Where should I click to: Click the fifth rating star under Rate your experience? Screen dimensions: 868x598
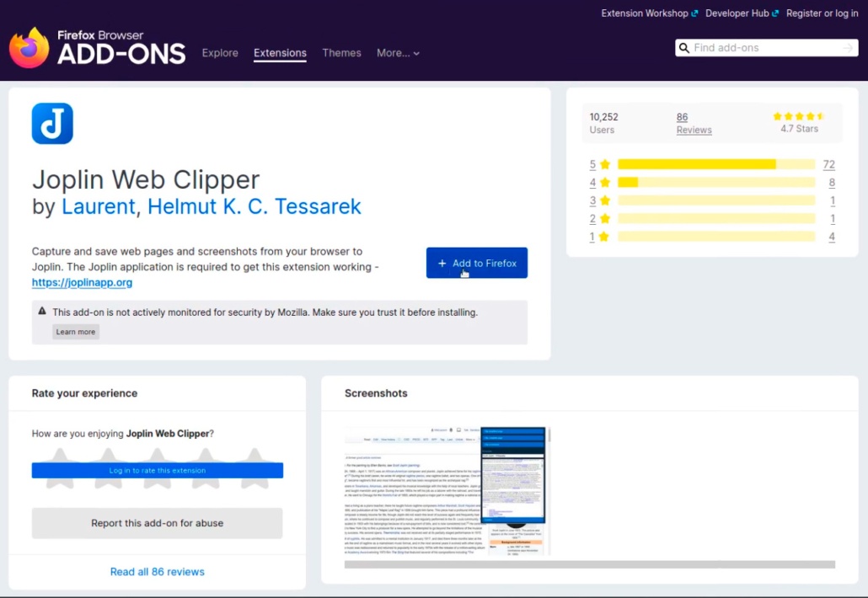255,468
